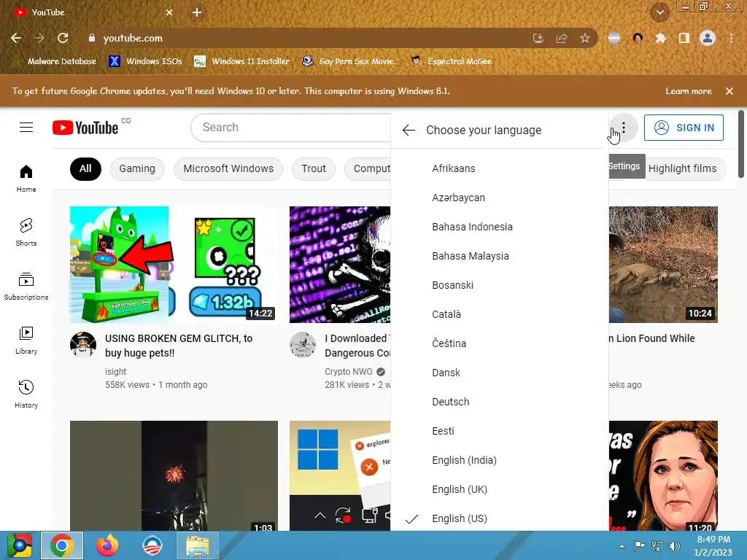
Task: Close the YouTube tab
Action: click(169, 12)
